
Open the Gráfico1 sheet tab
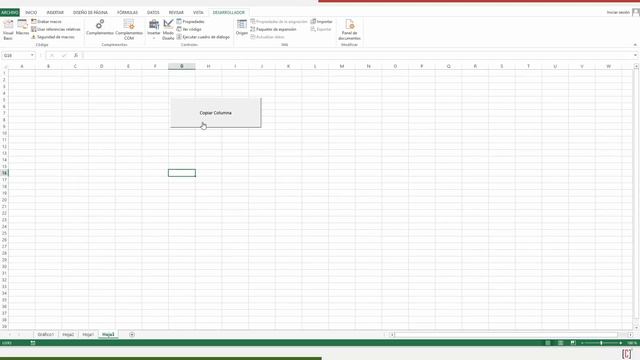click(x=46, y=334)
